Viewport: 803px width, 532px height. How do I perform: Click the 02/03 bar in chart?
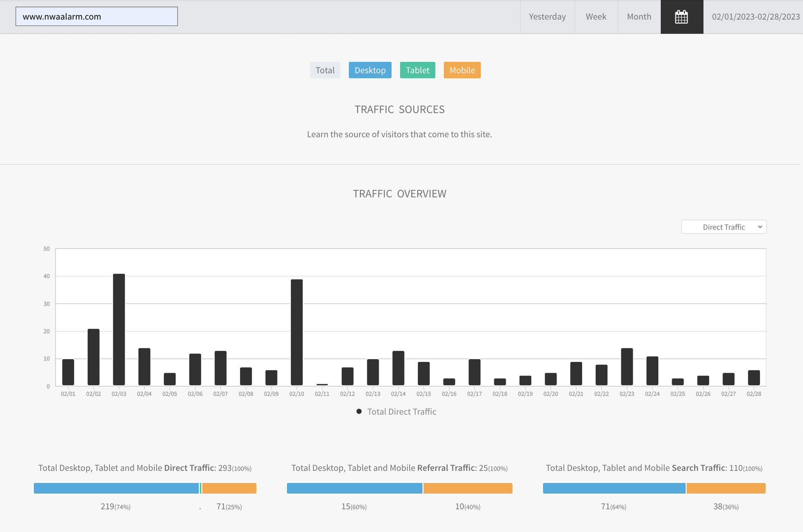pyautogui.click(x=119, y=330)
